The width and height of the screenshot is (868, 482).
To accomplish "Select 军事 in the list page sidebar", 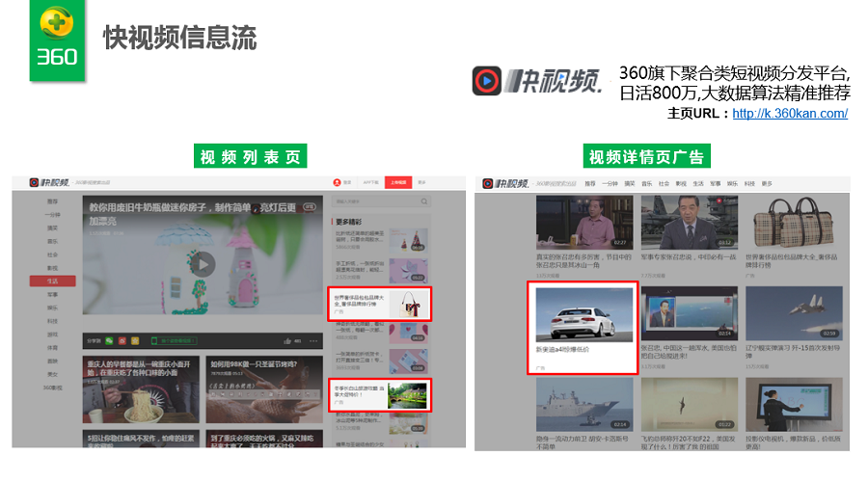I will [53, 294].
